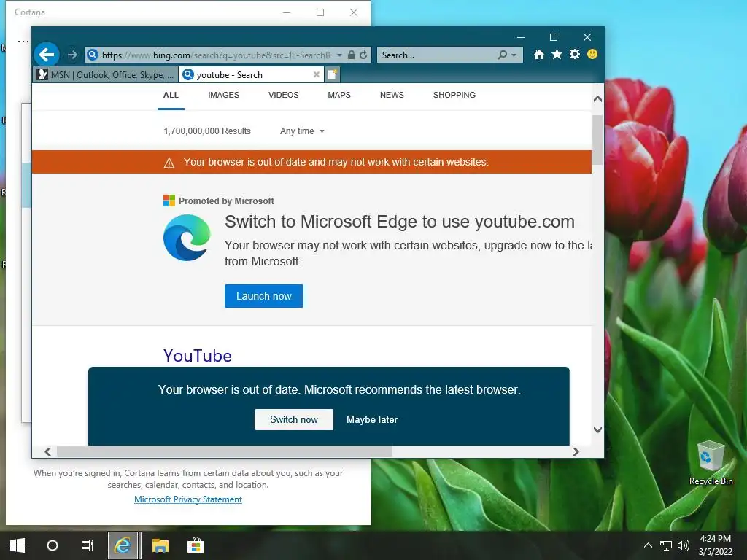Expand the 'Any time' date filter
This screenshot has height=560, width=747.
(x=302, y=131)
